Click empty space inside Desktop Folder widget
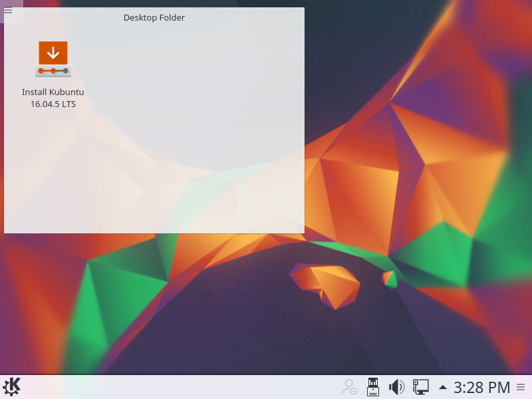 click(x=199, y=146)
